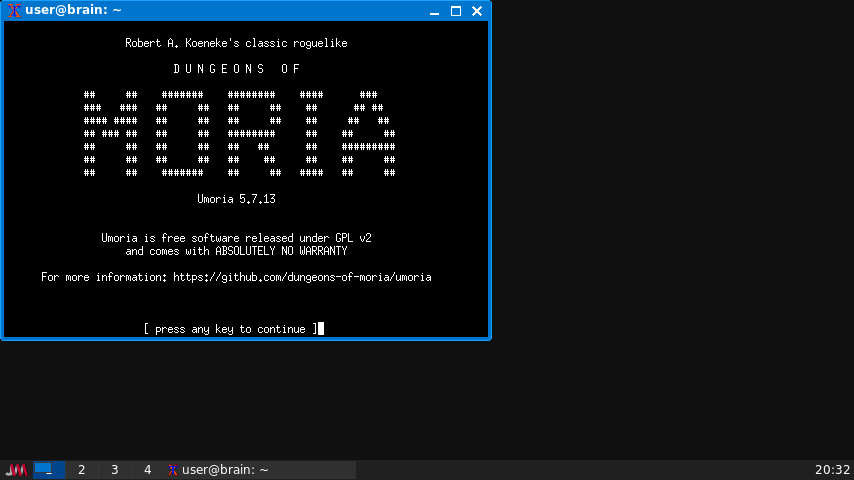The width and height of the screenshot is (854, 480).
Task: Close the user@brain terminal window
Action: point(477,11)
